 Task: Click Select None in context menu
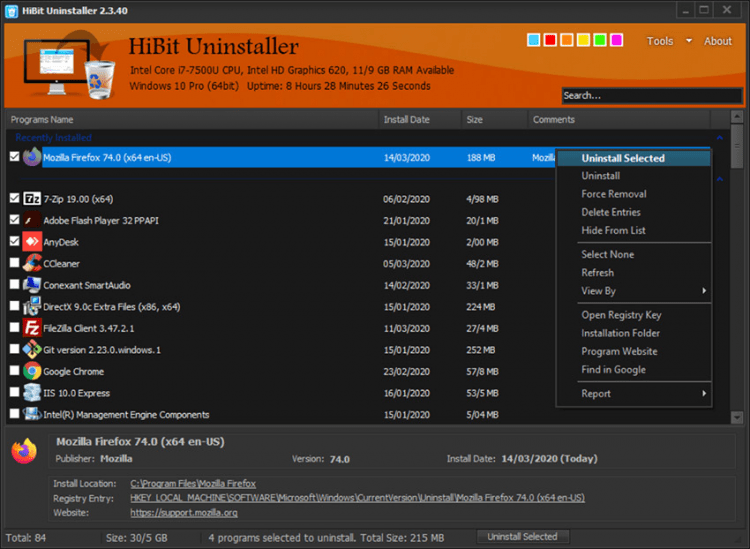[x=634, y=254]
